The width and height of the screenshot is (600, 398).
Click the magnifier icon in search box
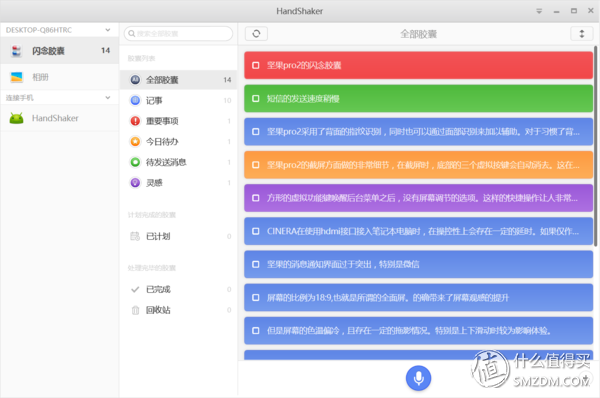coord(132,34)
